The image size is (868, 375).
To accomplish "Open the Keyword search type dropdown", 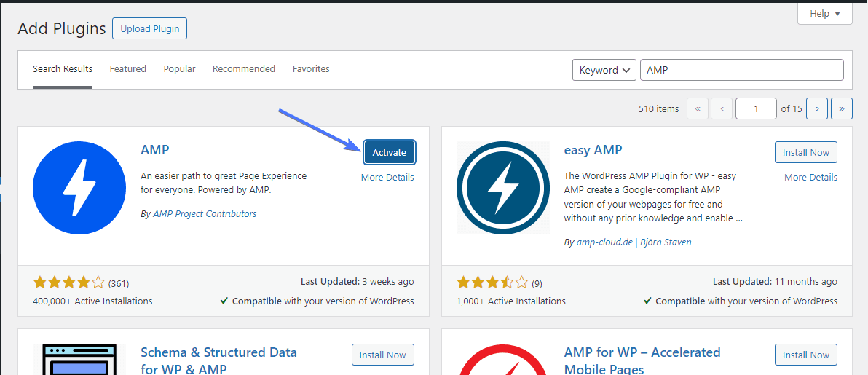I will (x=604, y=70).
